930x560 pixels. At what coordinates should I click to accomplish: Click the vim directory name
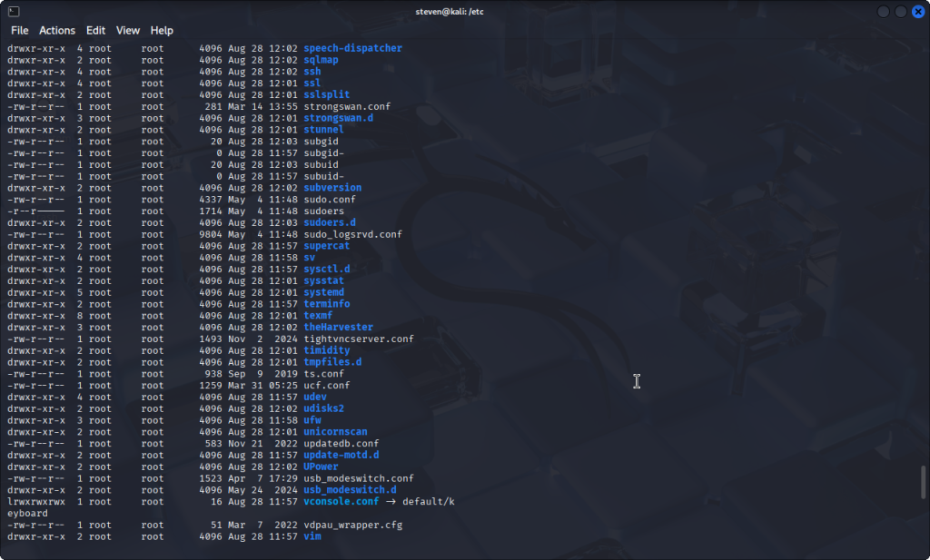(x=312, y=536)
